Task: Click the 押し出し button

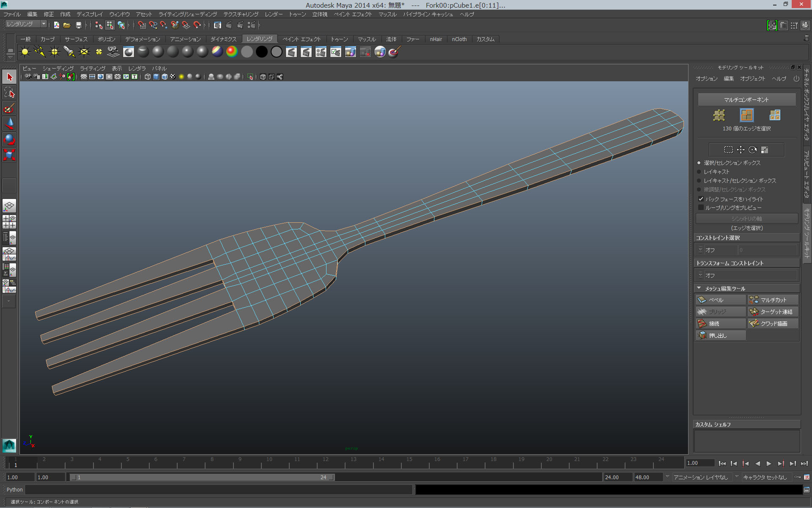Action: click(x=720, y=335)
